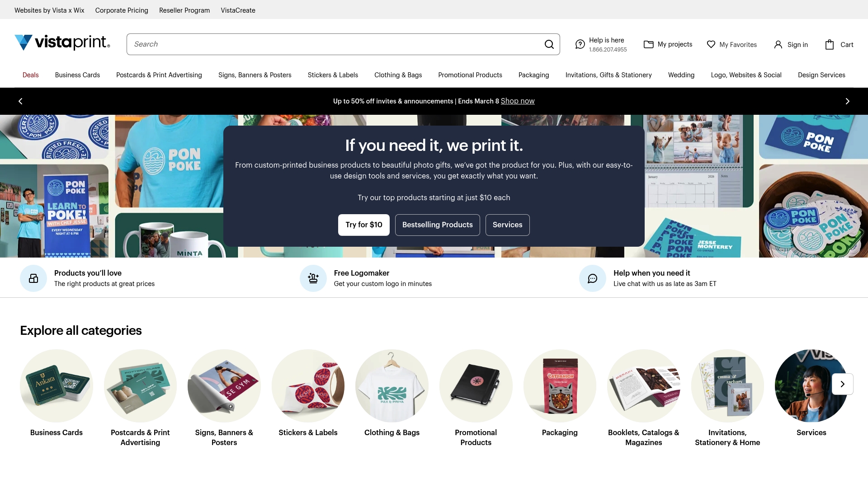Click the Help is here text
The width and height of the screenshot is (868, 488).
click(x=607, y=40)
